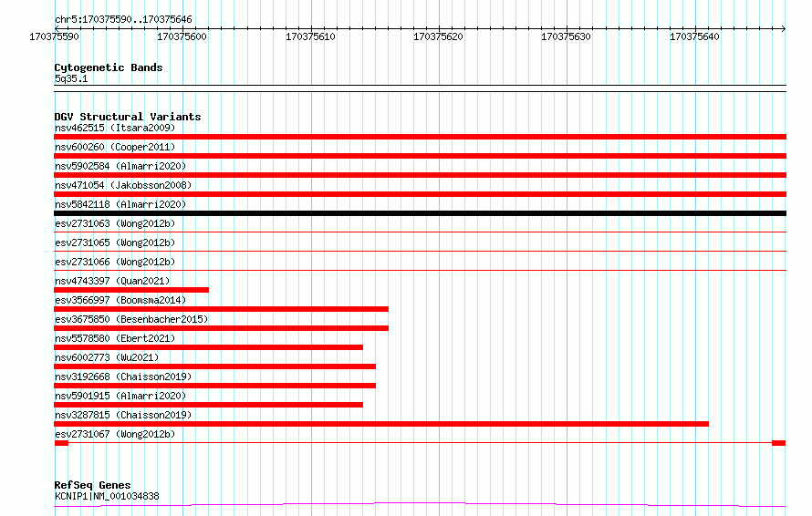Click the black bar for nsv5842118
The height and width of the screenshot is (516, 812).
click(x=420, y=213)
